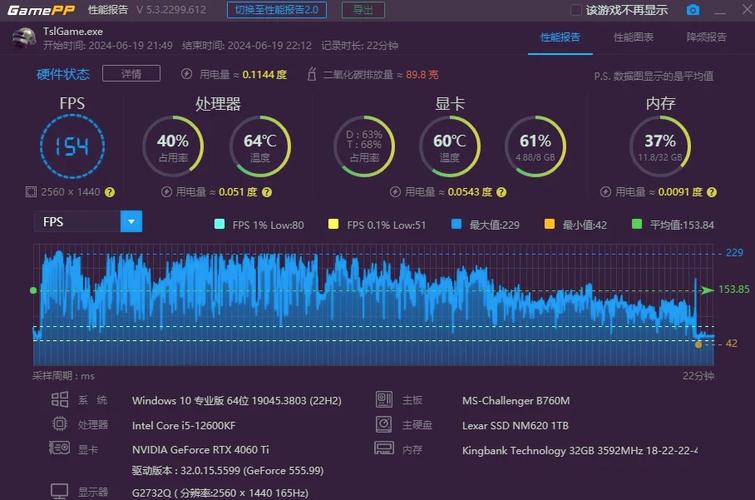Click the motherboard icon beside MS-Challenger B760M
This screenshot has width=755, height=500.
click(x=384, y=400)
